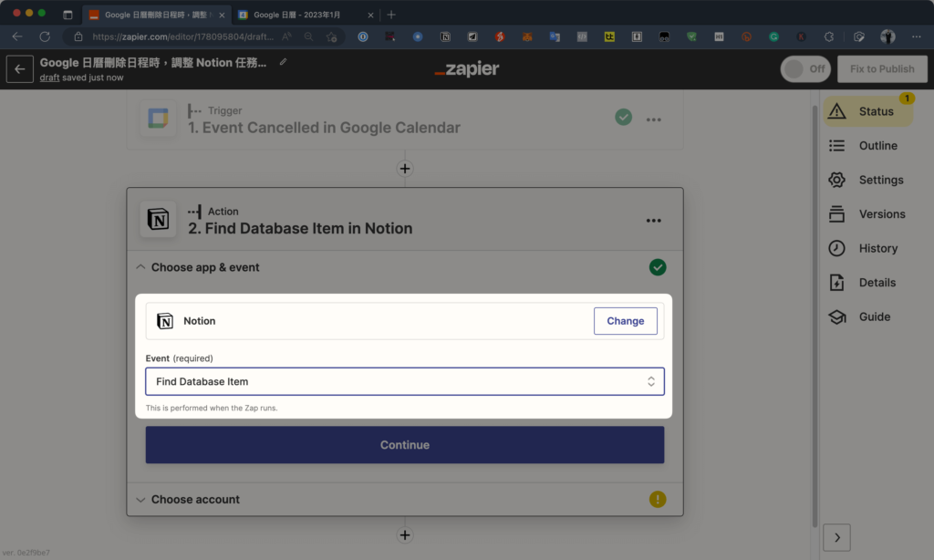This screenshot has width=934, height=560.
Task: Click the yellow warning icon beside Choose account
Action: tap(658, 499)
